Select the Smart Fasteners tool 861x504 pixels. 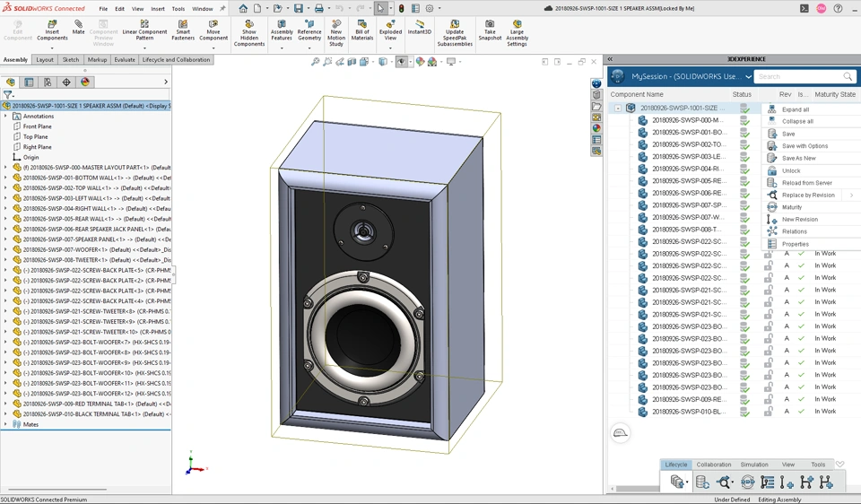[x=183, y=30]
